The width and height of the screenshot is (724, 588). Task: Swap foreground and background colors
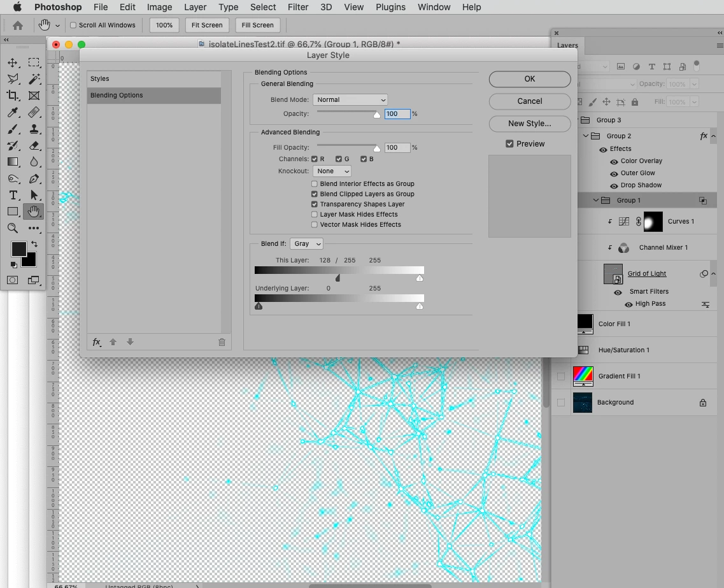coord(34,244)
